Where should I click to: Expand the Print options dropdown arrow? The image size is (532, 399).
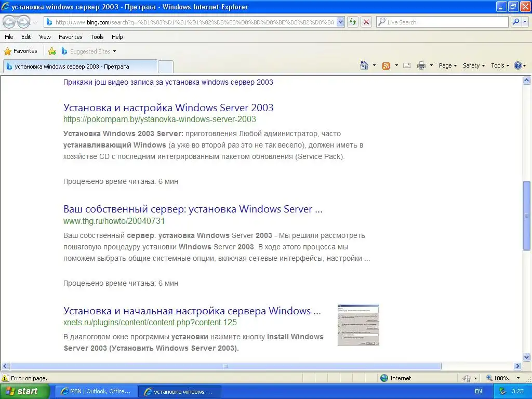coord(431,65)
